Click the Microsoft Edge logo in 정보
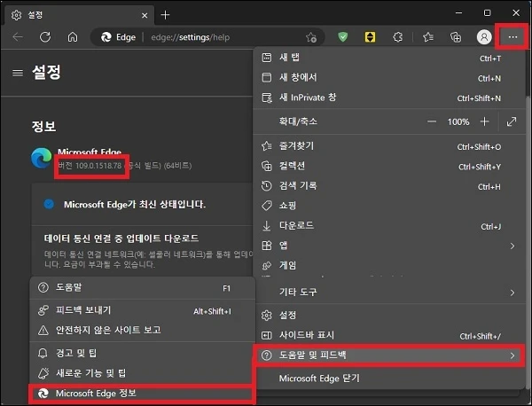 41,158
